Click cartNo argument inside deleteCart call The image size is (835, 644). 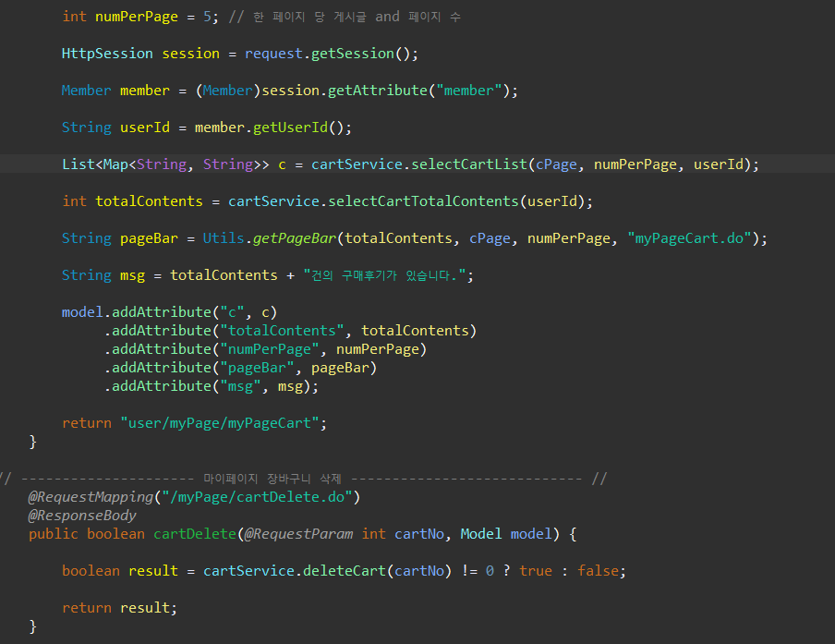tap(419, 571)
